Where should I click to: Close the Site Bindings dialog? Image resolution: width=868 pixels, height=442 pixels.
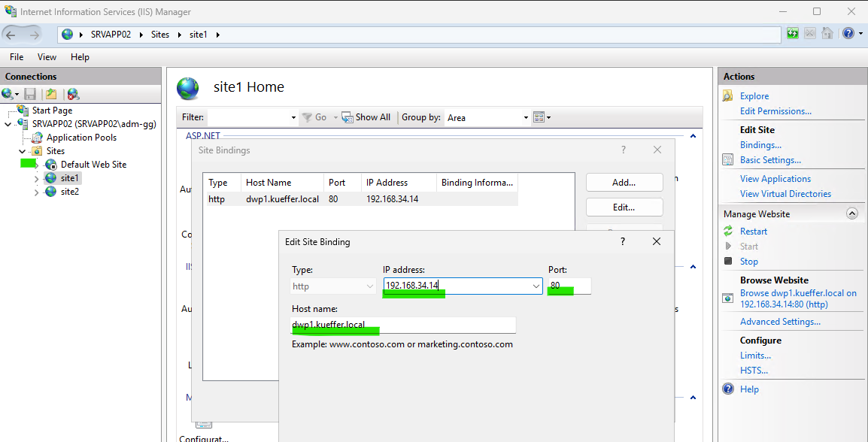coord(657,150)
